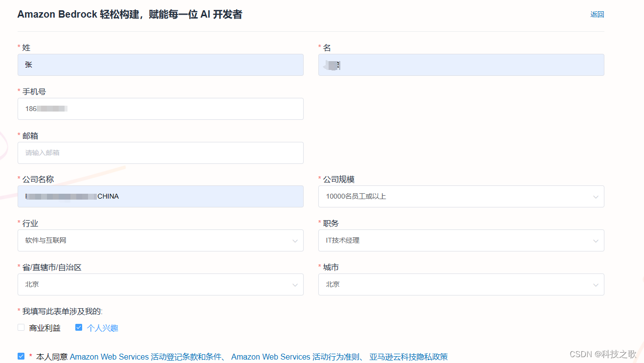Click the 名 input field
The width and height of the screenshot is (644, 363).
click(x=461, y=65)
